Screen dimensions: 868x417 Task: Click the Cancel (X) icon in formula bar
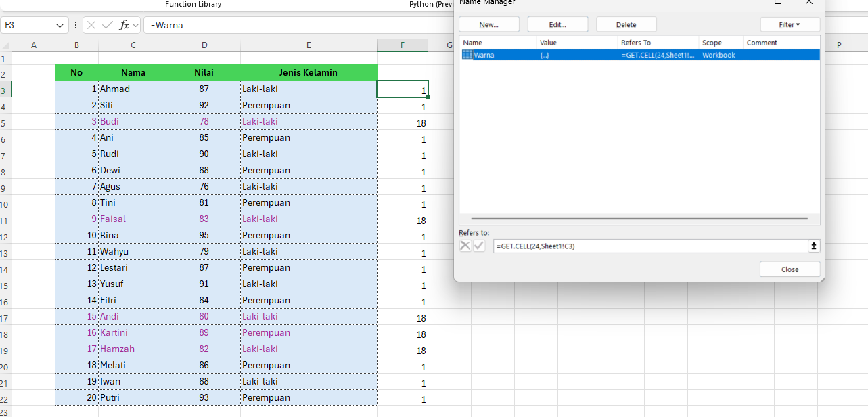91,25
